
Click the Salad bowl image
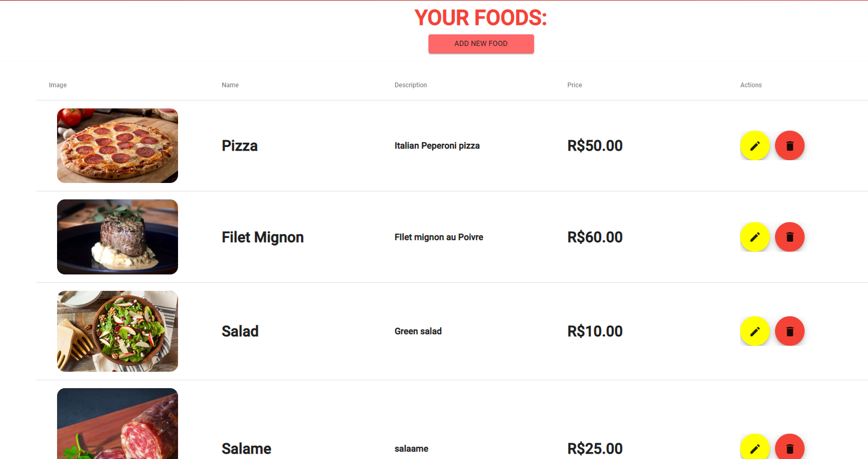point(117,331)
